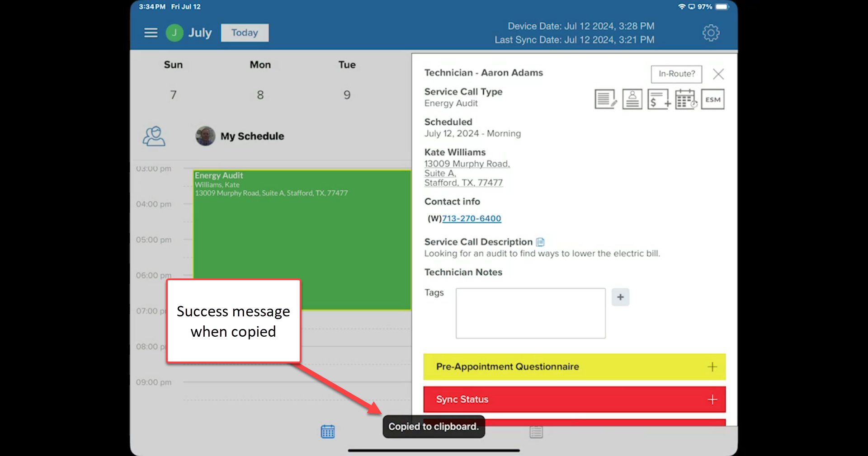Open the customer profile icon
The image size is (868, 456).
[632, 99]
